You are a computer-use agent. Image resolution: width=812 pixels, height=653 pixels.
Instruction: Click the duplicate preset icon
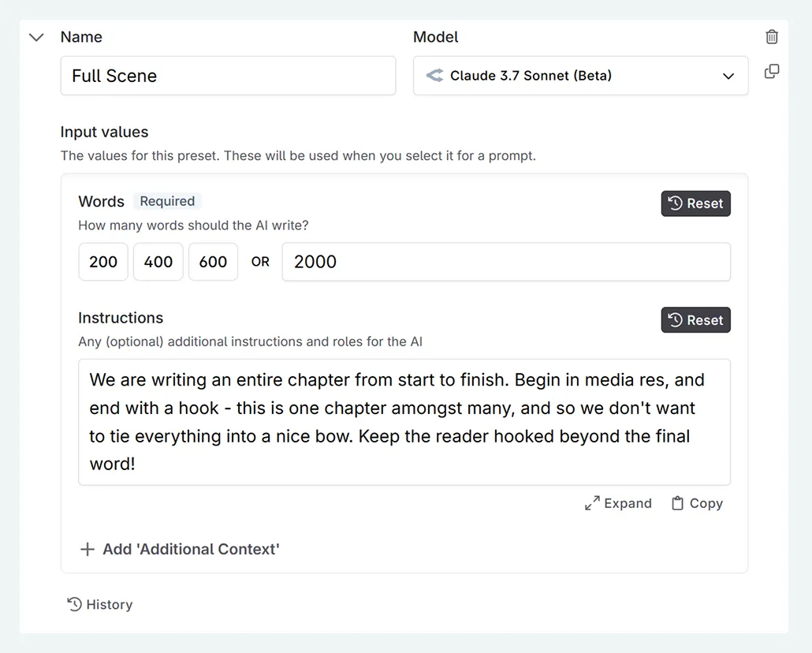click(772, 72)
